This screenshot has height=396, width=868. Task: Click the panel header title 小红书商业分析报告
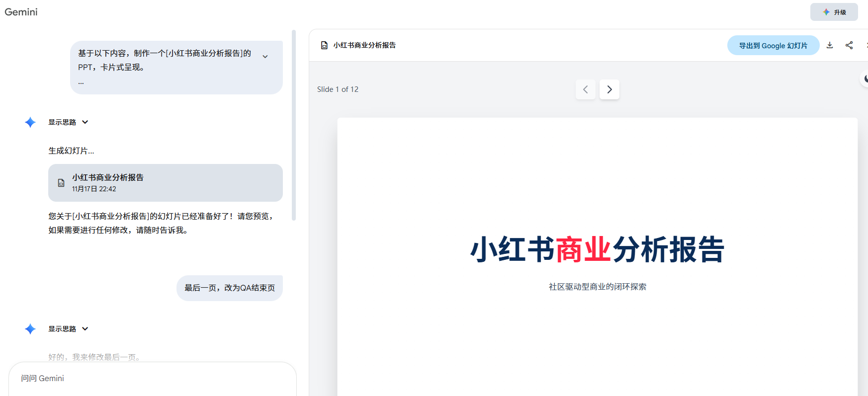point(364,45)
